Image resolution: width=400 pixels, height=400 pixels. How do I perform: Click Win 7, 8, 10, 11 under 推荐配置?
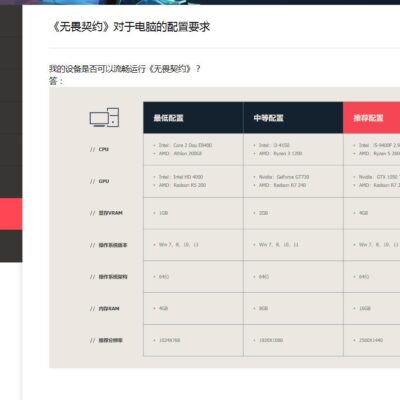[379, 245]
